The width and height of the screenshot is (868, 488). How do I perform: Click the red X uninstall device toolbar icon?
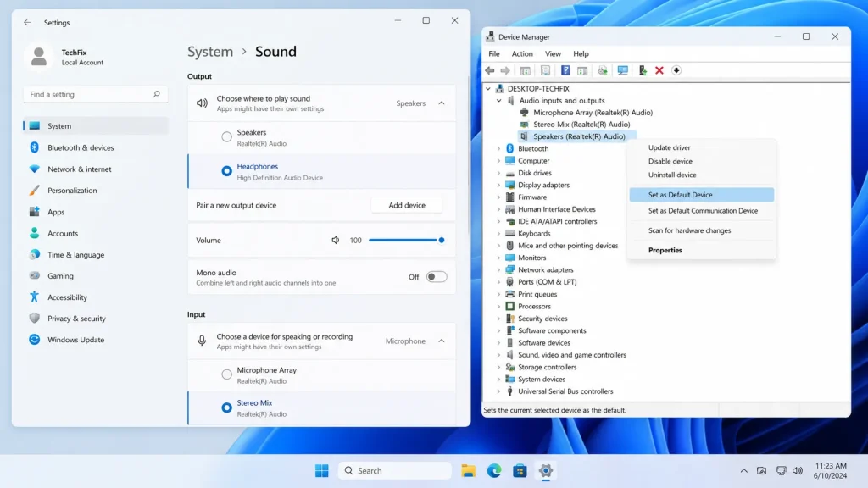pyautogui.click(x=659, y=70)
